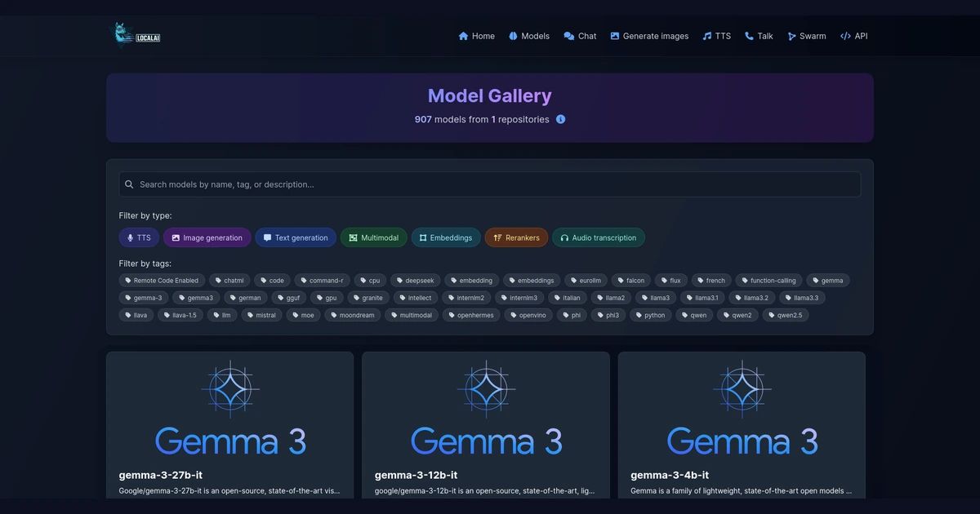Filter by Embeddings type
The width and height of the screenshot is (980, 514).
pyautogui.click(x=446, y=237)
